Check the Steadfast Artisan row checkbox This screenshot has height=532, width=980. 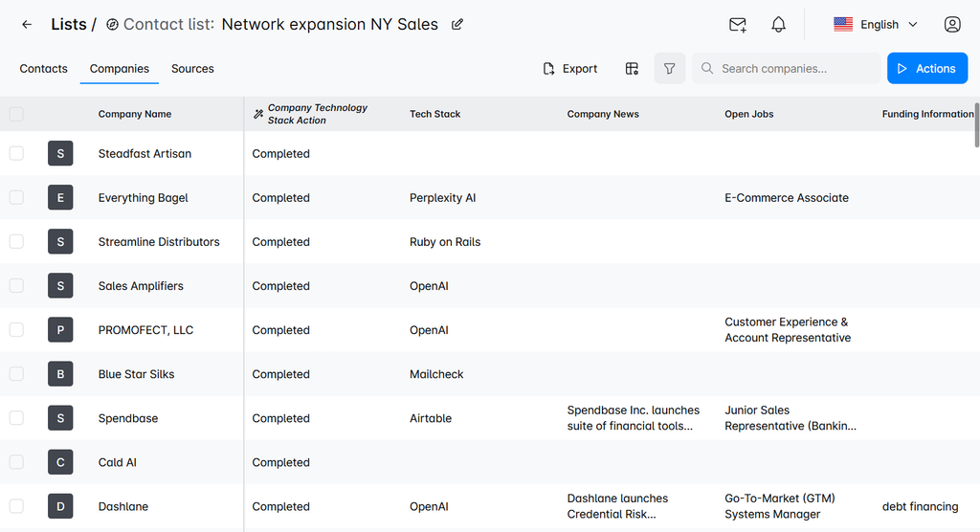coord(16,153)
